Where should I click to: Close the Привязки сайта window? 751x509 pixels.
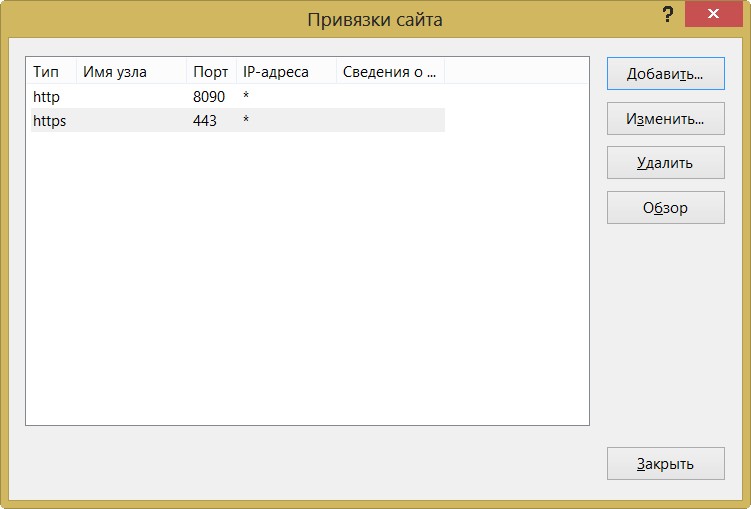tap(713, 14)
